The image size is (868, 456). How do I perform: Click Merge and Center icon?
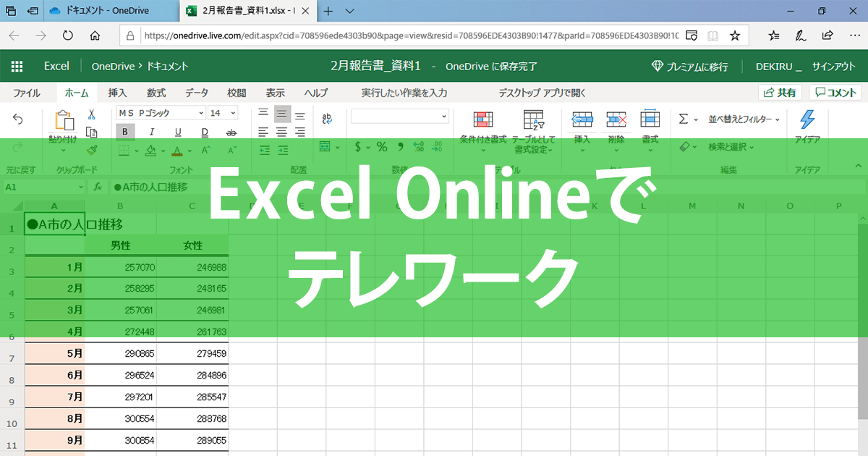tap(325, 147)
